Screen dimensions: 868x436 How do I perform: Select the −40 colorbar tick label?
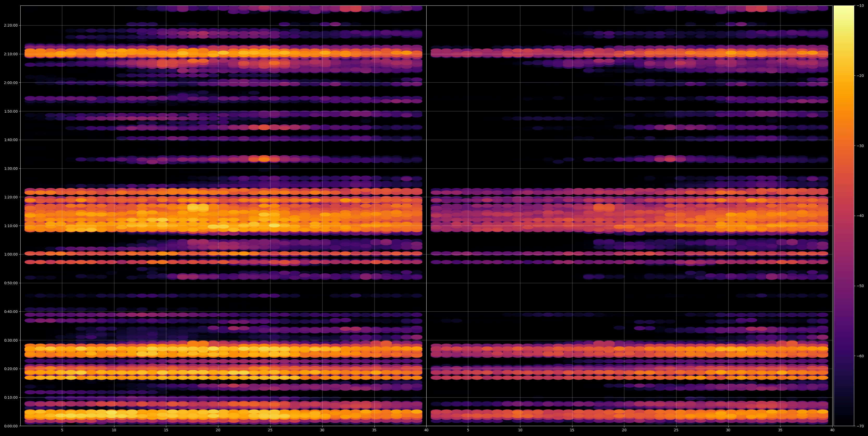[x=860, y=216]
